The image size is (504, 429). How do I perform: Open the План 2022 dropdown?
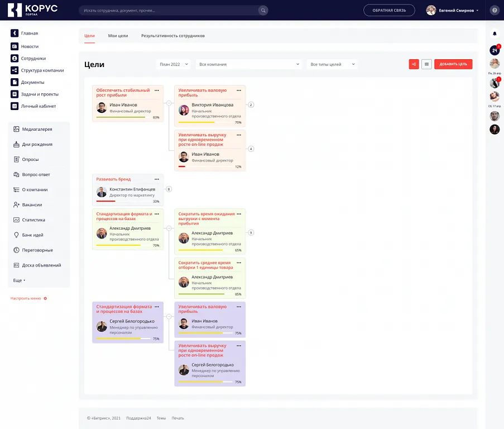173,64
